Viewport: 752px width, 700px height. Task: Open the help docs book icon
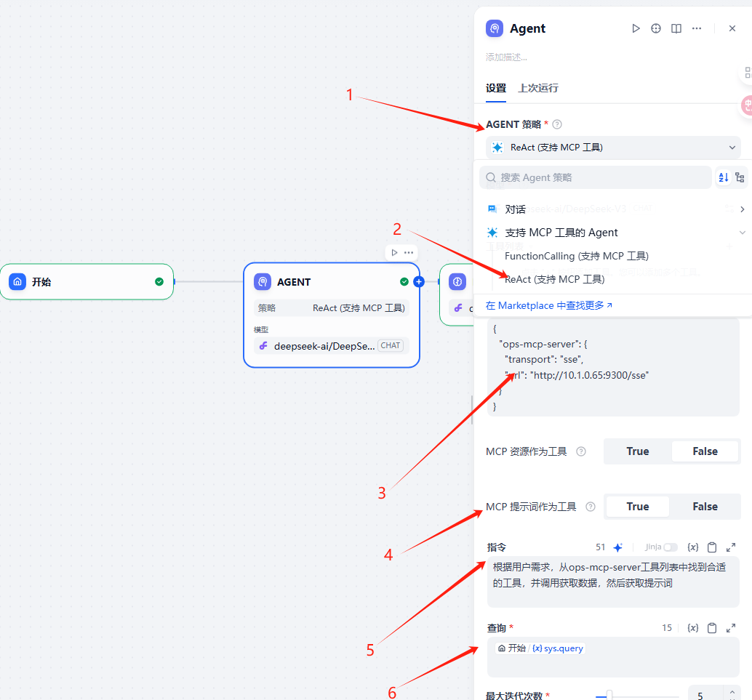(676, 28)
